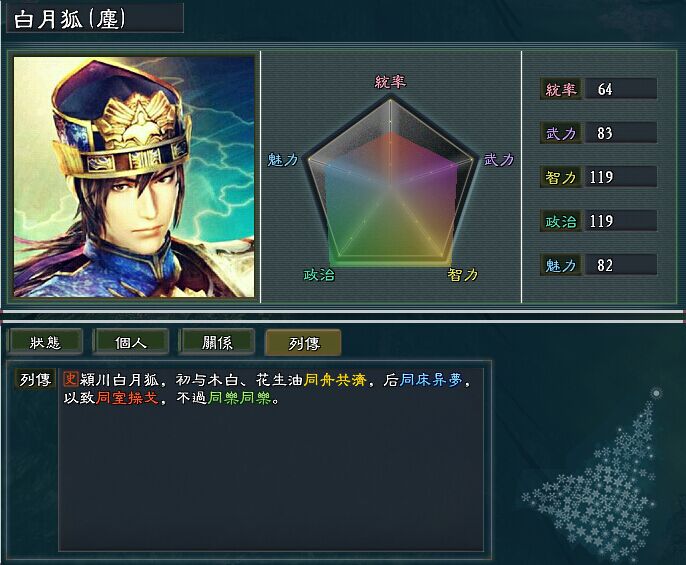Click the 武力 stat label button
Viewport: 686px width, 565px height.
[560, 133]
